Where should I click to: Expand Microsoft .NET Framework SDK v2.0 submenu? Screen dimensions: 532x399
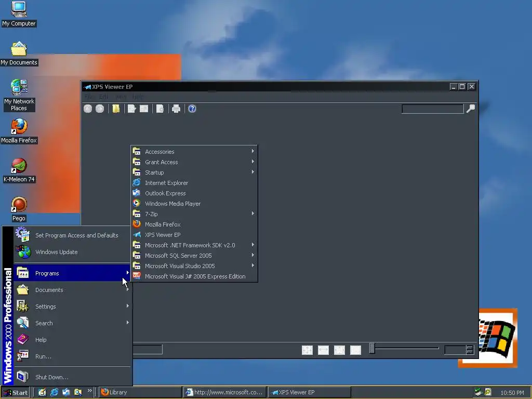pyautogui.click(x=194, y=245)
